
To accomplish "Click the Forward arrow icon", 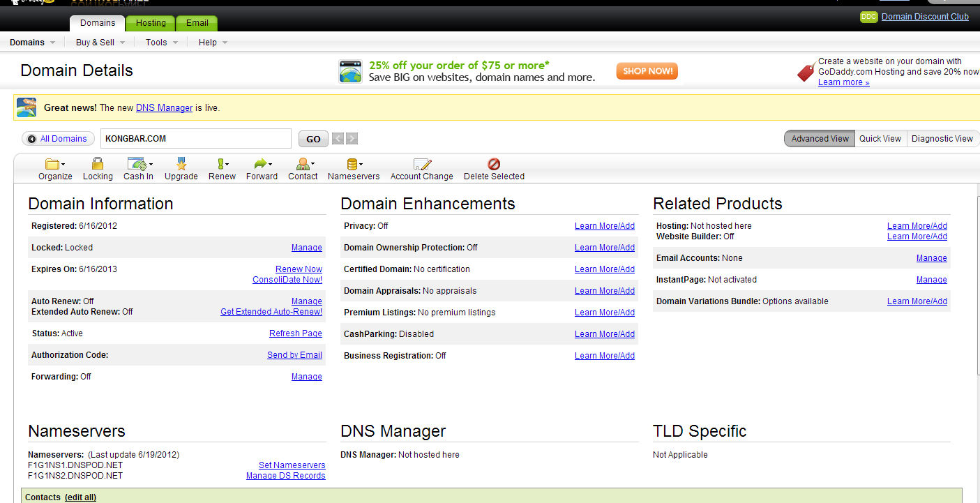I will pyautogui.click(x=262, y=164).
